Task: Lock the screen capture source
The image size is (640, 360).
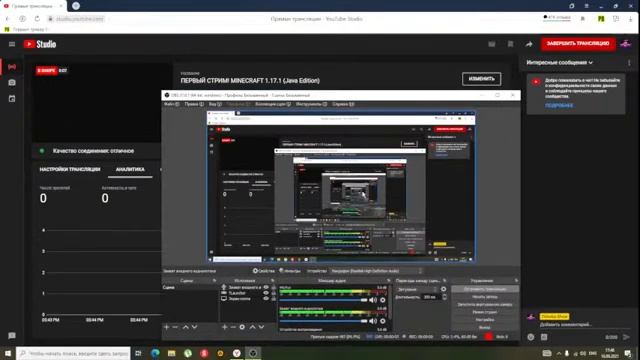Action: point(273,299)
